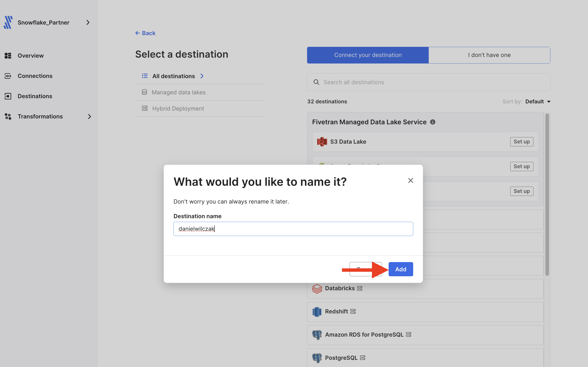
Task: Switch to Connect your destination tab
Action: tap(368, 55)
